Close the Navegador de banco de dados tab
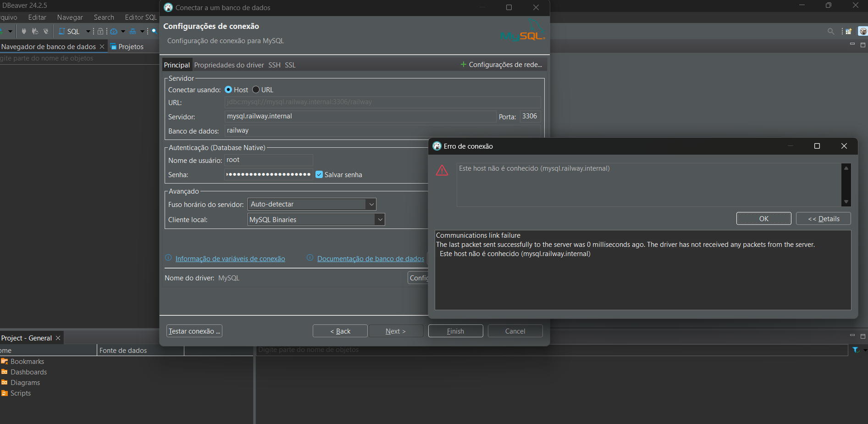This screenshot has width=868, height=424. coord(102,47)
